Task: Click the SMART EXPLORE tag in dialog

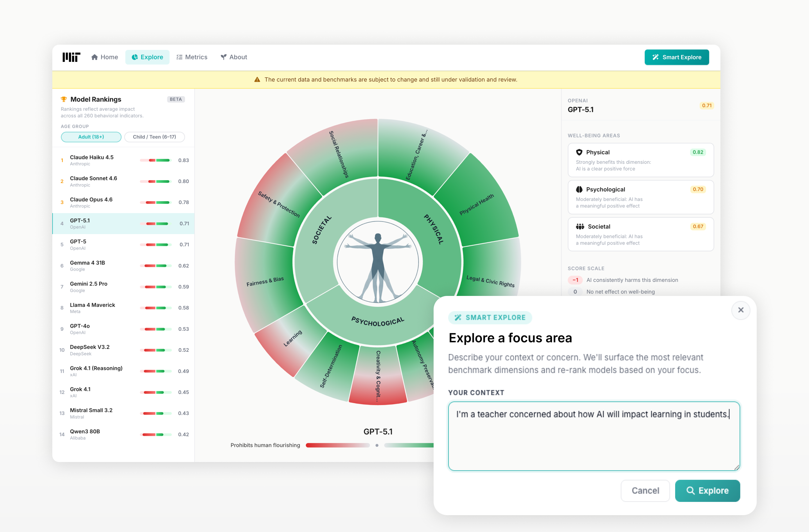Action: [490, 317]
